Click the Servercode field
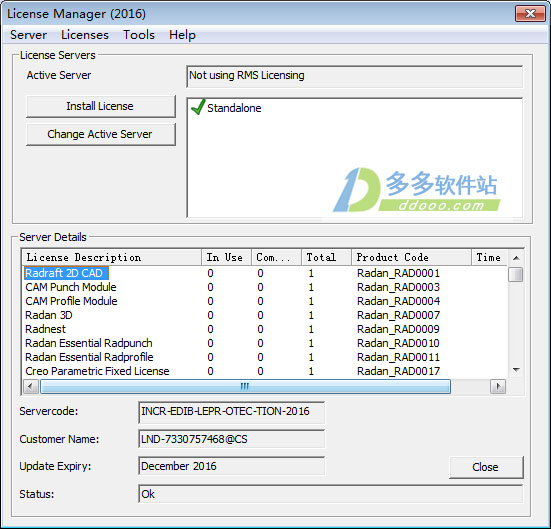This screenshot has width=551, height=529. pos(232,412)
